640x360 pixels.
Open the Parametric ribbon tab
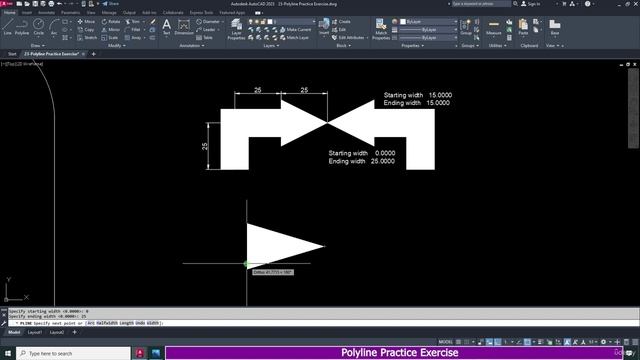tap(70, 13)
